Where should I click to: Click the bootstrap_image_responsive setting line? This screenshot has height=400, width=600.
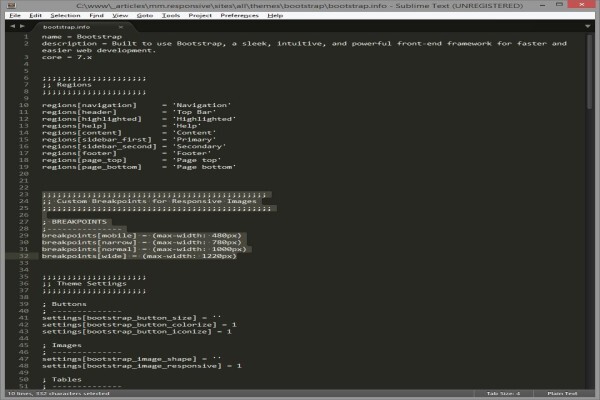pos(142,366)
